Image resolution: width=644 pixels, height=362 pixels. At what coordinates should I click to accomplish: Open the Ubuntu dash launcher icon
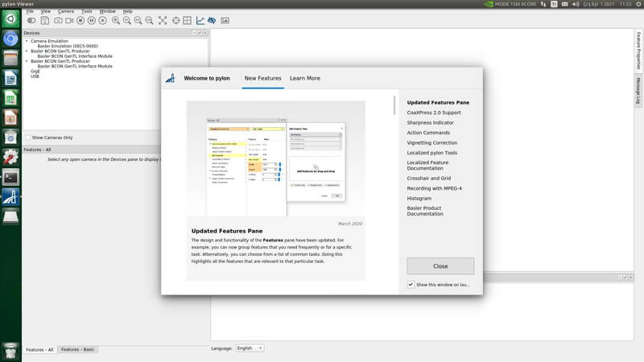point(10,19)
